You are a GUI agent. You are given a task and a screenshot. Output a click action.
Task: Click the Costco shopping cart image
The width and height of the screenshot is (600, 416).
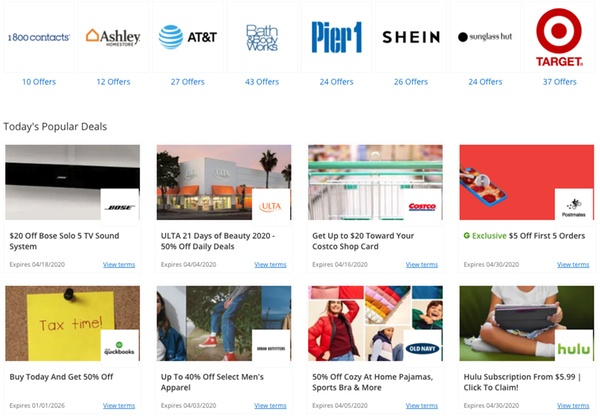pos(375,182)
